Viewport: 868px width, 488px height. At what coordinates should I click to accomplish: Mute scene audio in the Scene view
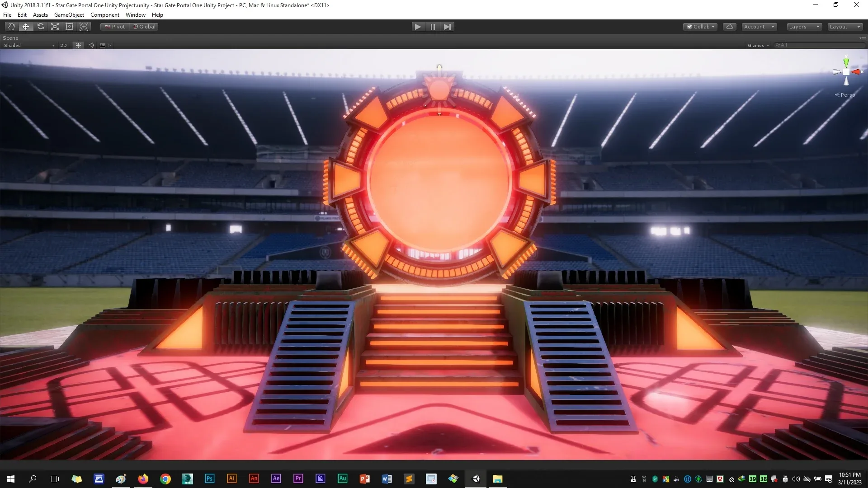[90, 45]
